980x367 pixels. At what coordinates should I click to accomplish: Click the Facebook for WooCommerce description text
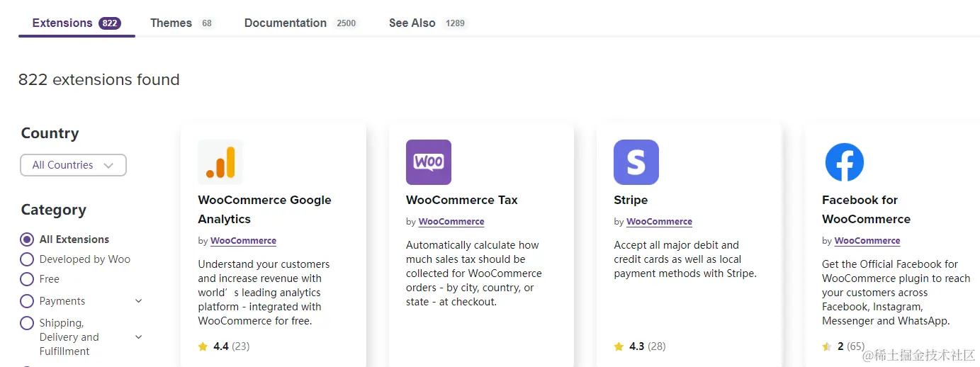point(896,293)
